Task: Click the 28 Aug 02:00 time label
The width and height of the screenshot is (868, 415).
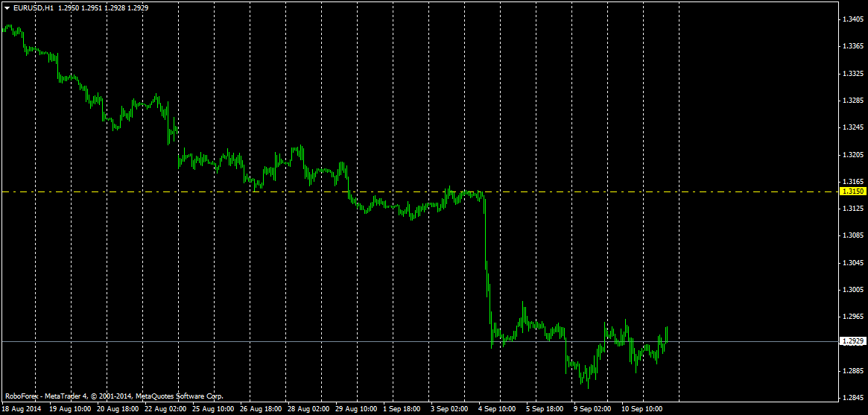Action: [x=308, y=410]
